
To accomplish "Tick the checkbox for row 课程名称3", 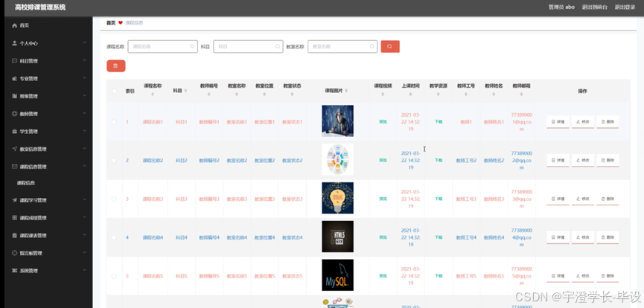I will [114, 199].
